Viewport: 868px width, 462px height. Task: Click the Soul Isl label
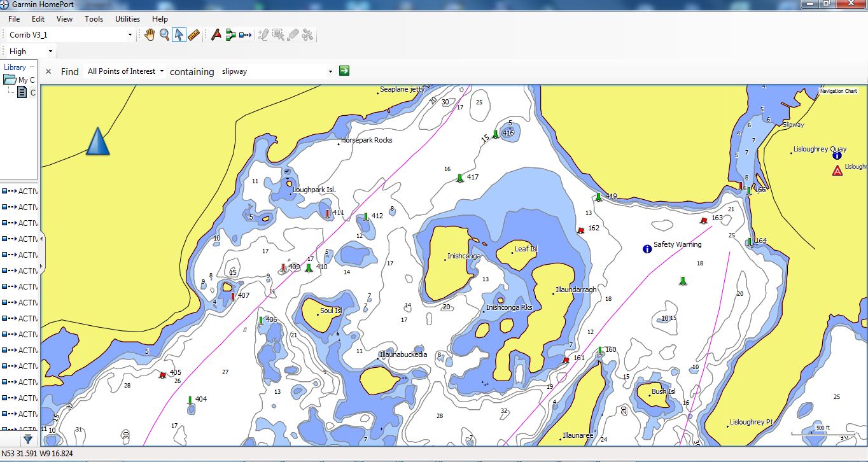click(x=331, y=311)
